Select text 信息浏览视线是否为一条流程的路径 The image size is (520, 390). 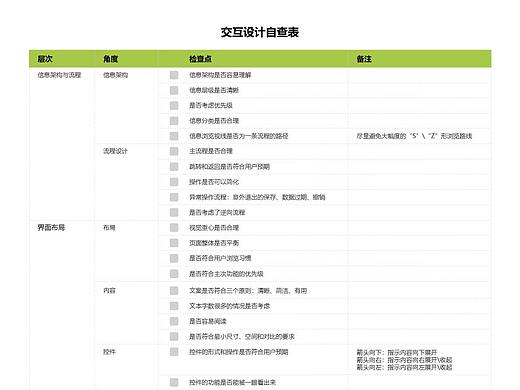pos(239,136)
